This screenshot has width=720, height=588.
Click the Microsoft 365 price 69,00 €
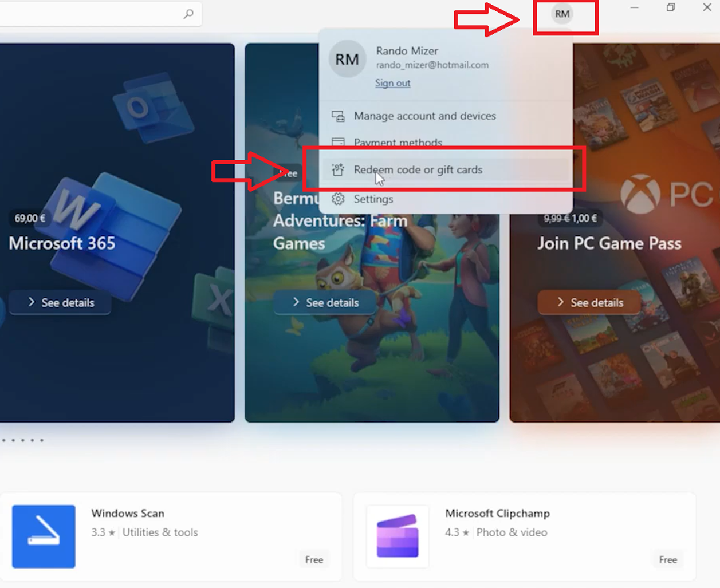coord(30,218)
